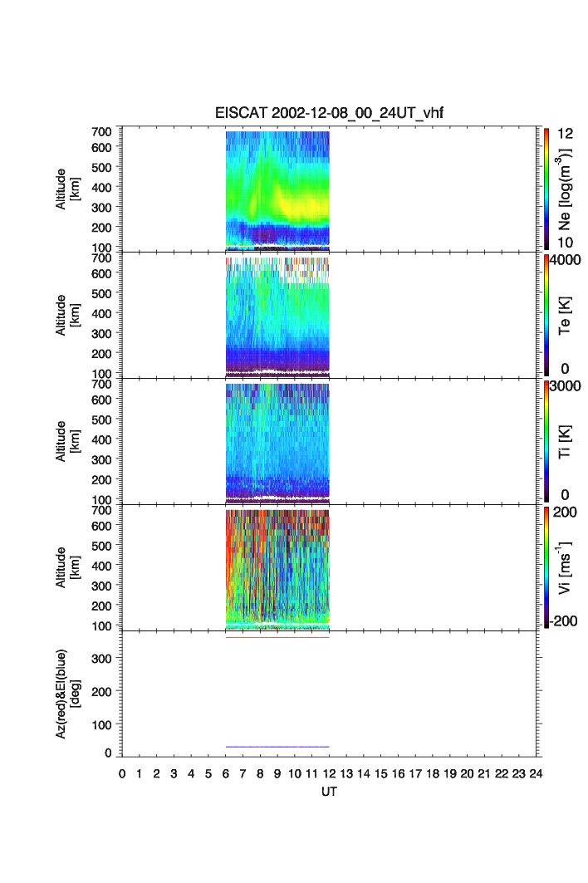Image resolution: width=588 pixels, height=883 pixels.
Task: Click the 0 tick on UT axis
Action: pyautogui.click(x=122, y=773)
